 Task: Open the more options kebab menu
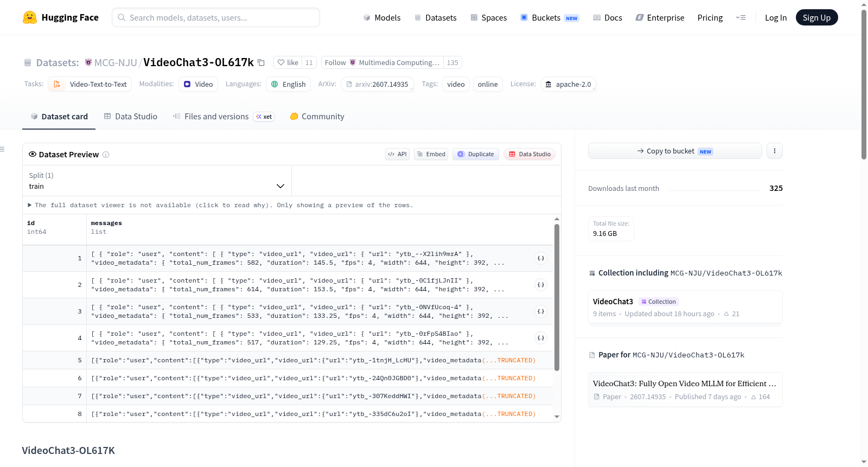[775, 151]
